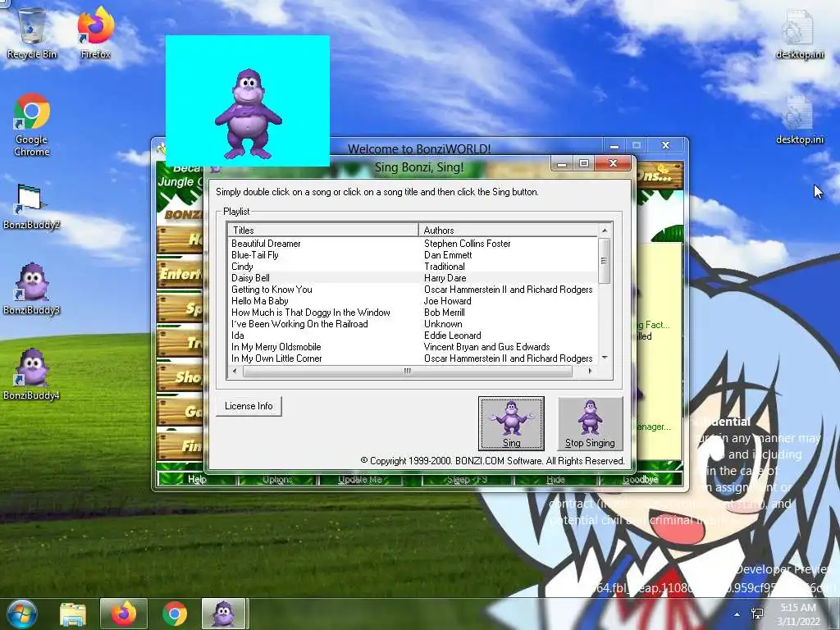Click the Sing button with gorilla icon
This screenshot has width=840, height=630.
tap(511, 423)
